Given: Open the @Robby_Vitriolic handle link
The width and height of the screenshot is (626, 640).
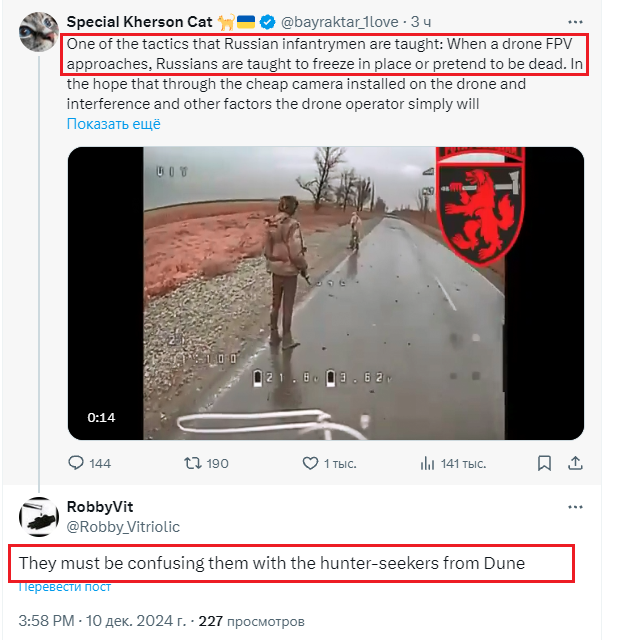Looking at the screenshot, I should 123,526.
